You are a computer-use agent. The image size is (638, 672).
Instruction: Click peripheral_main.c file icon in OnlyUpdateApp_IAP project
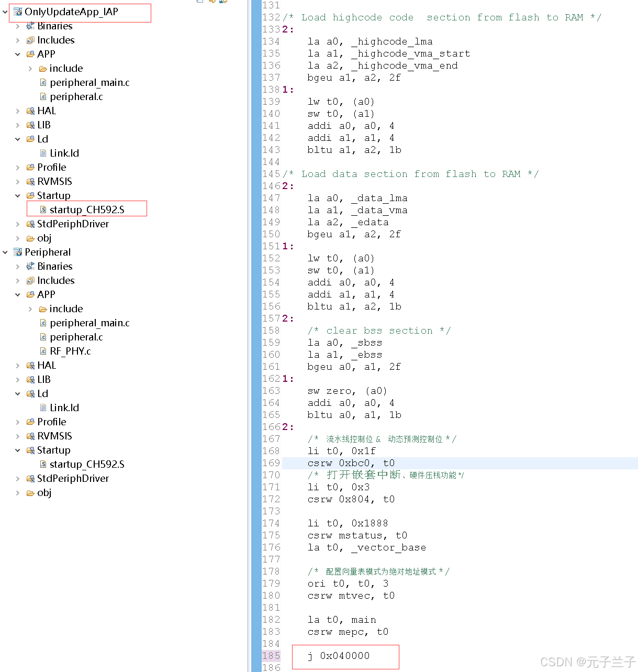tap(43, 82)
